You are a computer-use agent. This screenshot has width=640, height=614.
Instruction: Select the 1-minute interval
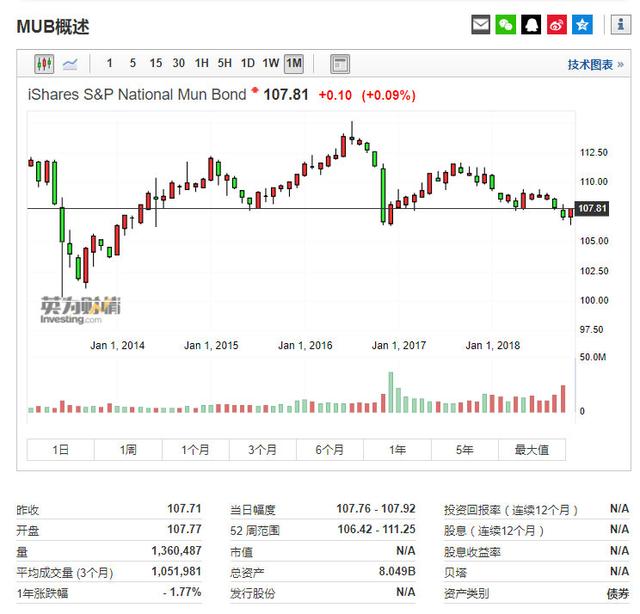[109, 63]
